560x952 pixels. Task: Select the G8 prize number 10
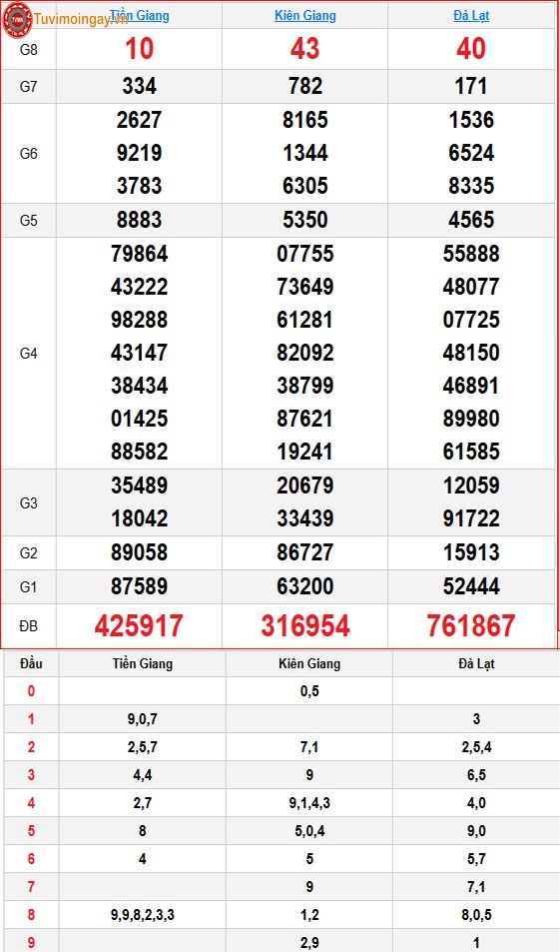(x=140, y=49)
